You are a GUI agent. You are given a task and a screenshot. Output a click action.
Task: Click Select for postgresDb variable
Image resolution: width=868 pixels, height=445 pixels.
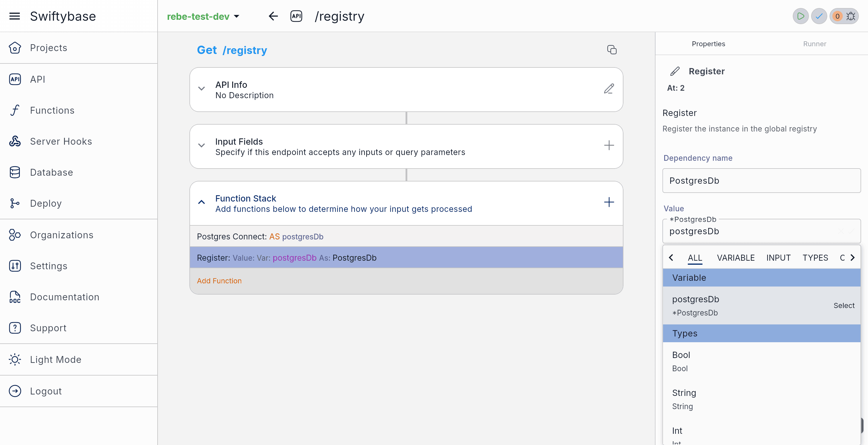tap(844, 305)
